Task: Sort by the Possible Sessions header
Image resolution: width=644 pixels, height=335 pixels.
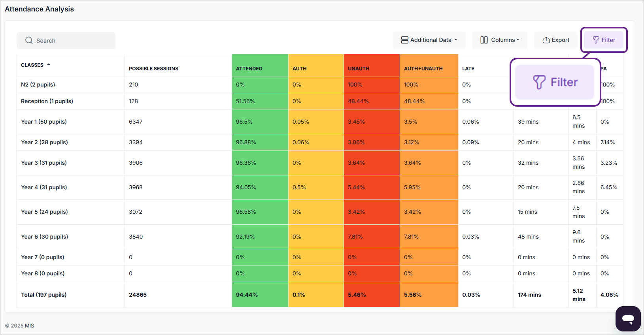Action: pos(153,69)
